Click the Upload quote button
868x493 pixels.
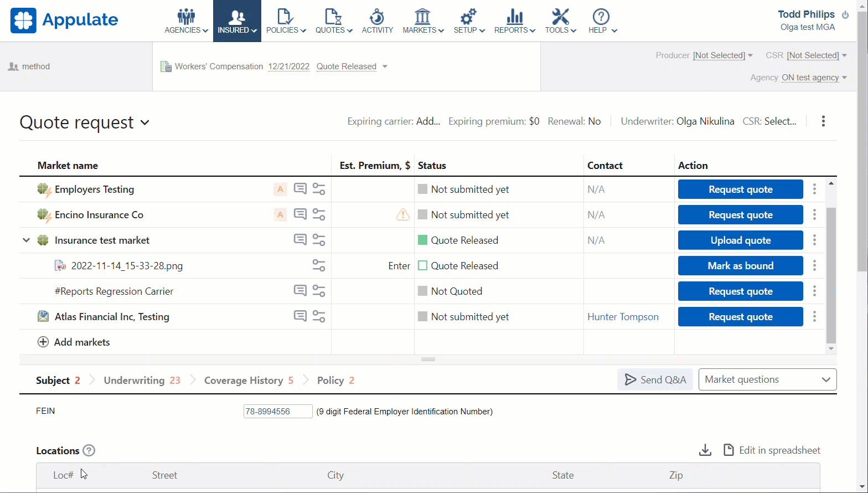741,240
